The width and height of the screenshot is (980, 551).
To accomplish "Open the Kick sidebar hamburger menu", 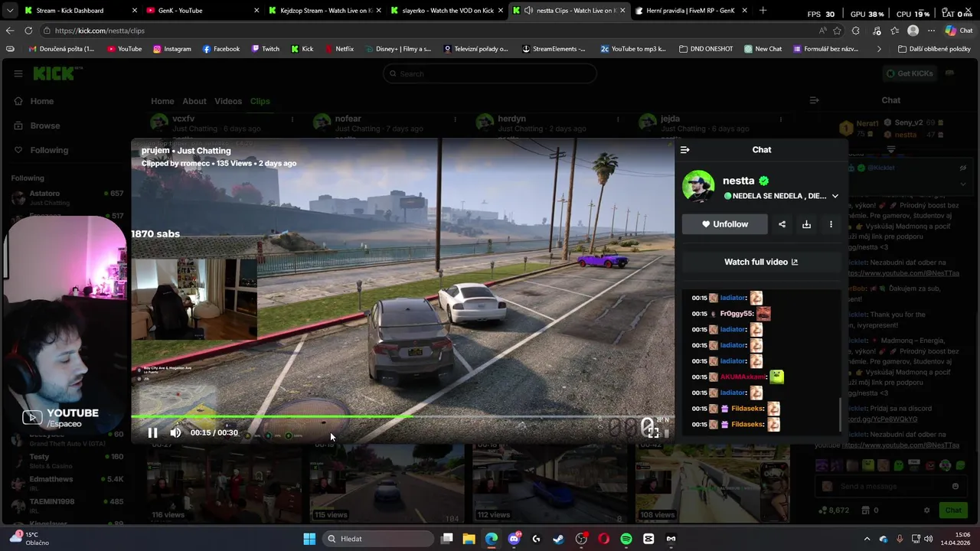I will [x=18, y=73].
